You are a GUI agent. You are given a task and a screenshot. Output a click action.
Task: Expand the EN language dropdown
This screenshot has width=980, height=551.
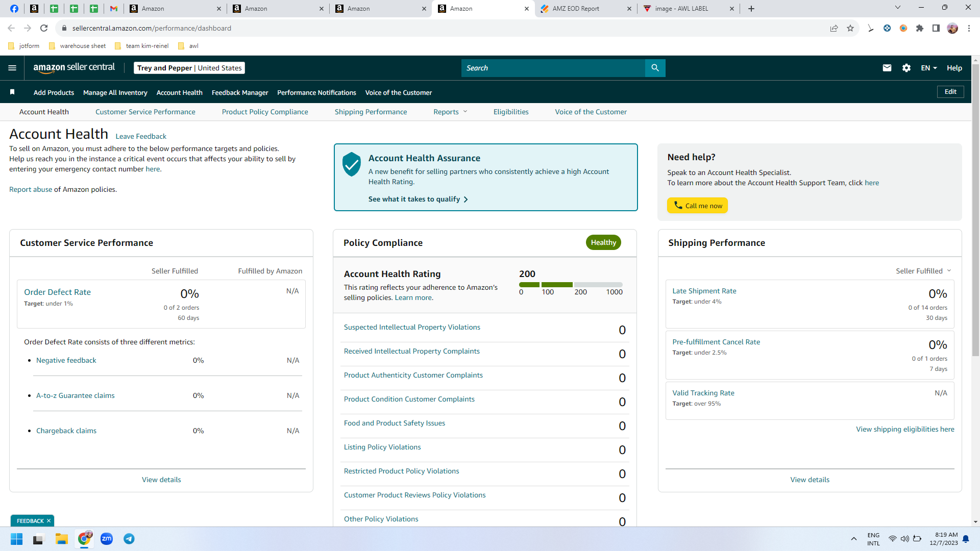[928, 68]
